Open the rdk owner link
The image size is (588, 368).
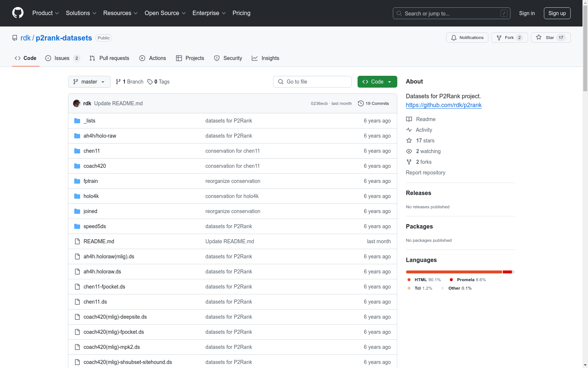[26, 38]
